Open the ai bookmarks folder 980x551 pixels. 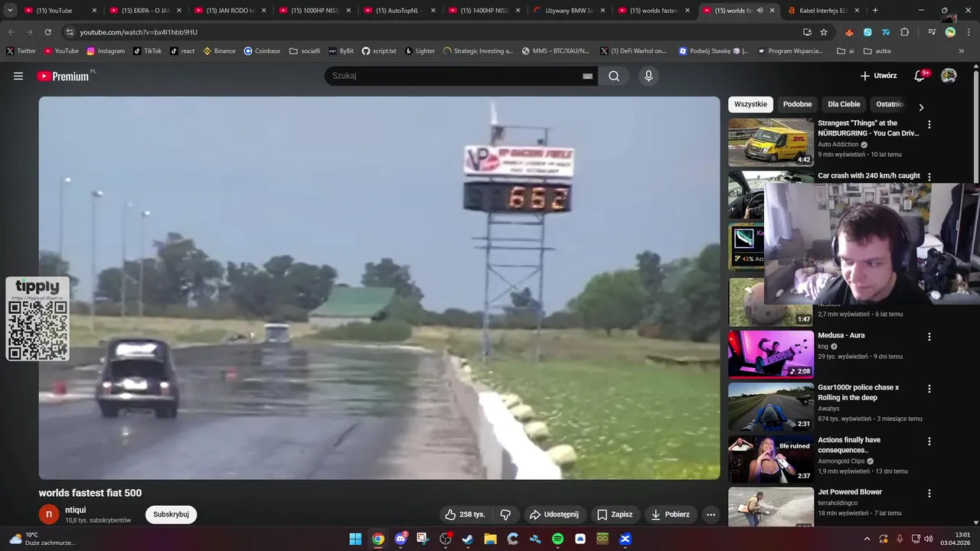click(846, 51)
